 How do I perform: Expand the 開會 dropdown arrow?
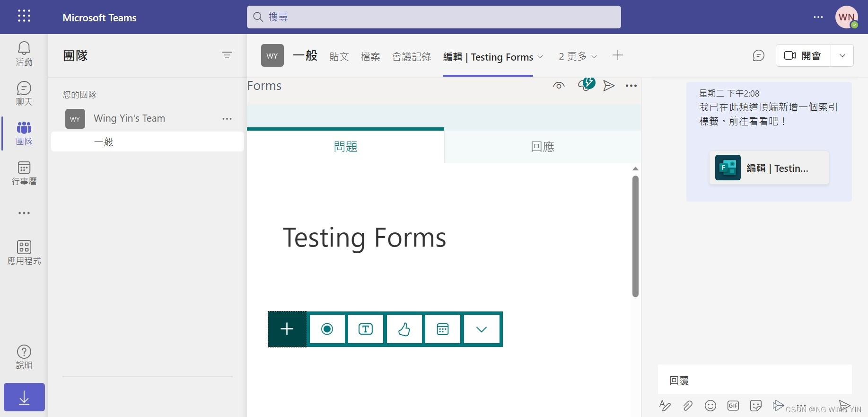[x=842, y=55]
